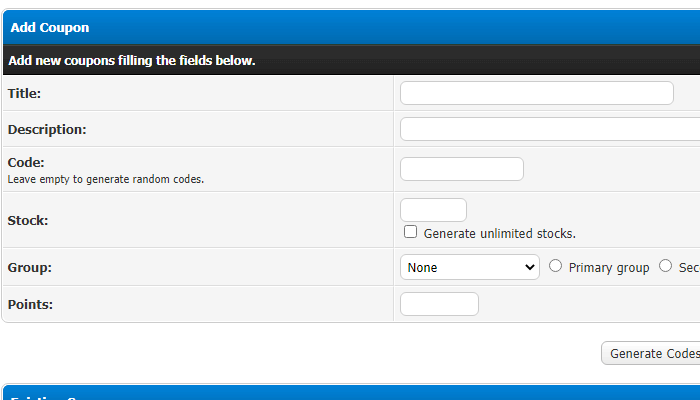
Task: Click the Description field label
Action: pos(47,129)
